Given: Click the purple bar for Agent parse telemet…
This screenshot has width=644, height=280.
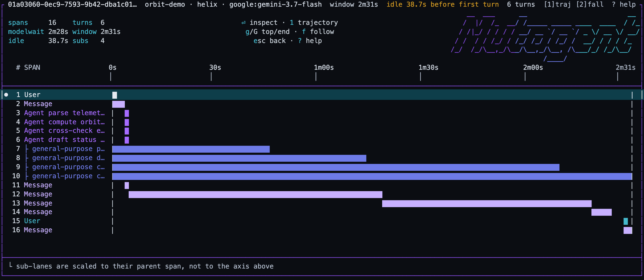Looking at the screenshot, I should 127,113.
